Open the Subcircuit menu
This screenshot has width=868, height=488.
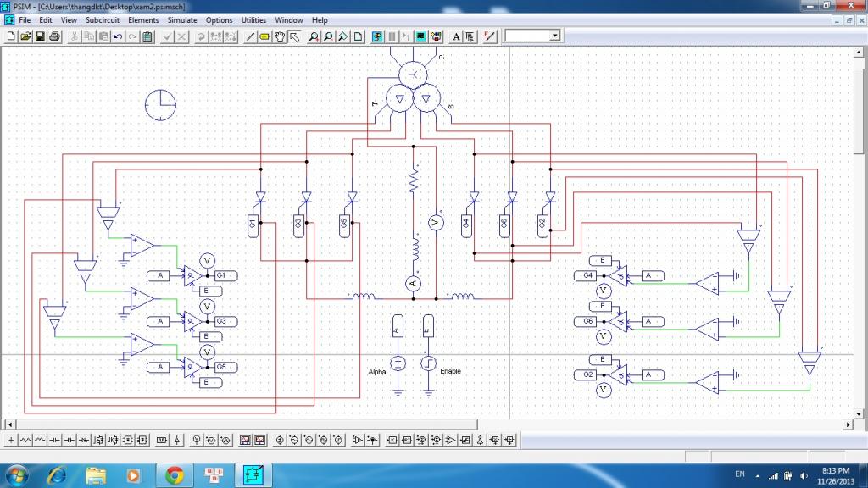[x=102, y=19]
